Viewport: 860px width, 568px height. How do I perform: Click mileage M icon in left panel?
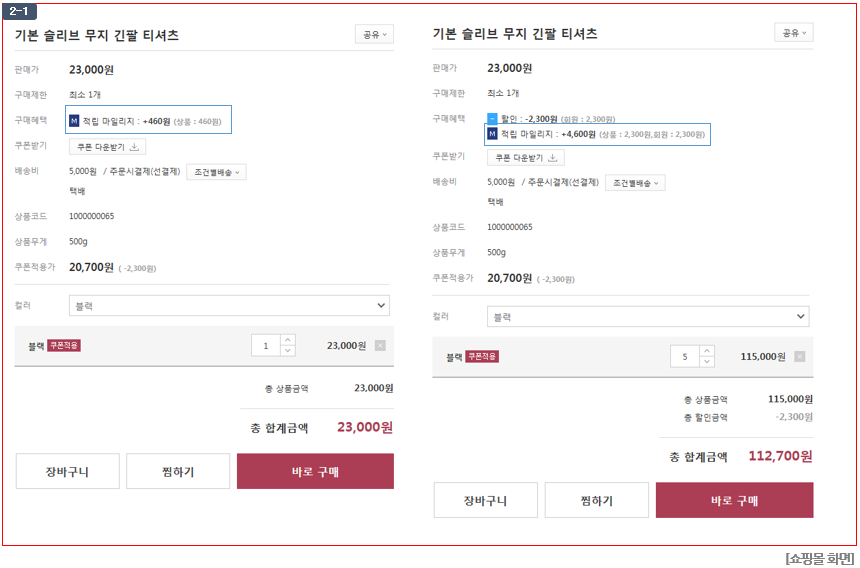pos(74,121)
